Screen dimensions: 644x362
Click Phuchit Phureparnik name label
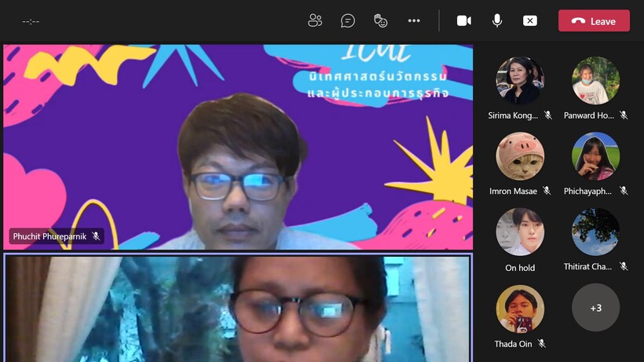(x=49, y=236)
